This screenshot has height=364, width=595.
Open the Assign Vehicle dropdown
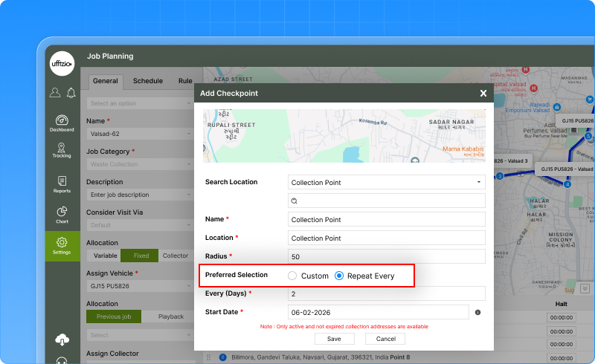140,286
